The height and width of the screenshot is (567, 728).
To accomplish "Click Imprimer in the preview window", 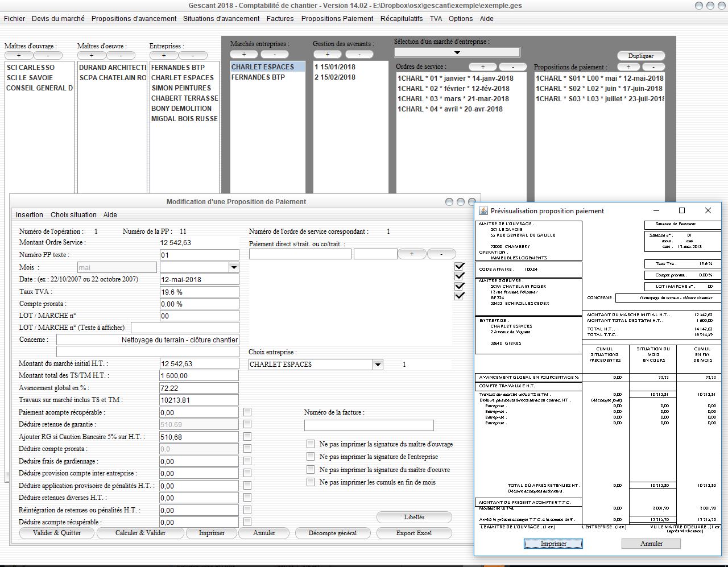I will click(x=553, y=544).
